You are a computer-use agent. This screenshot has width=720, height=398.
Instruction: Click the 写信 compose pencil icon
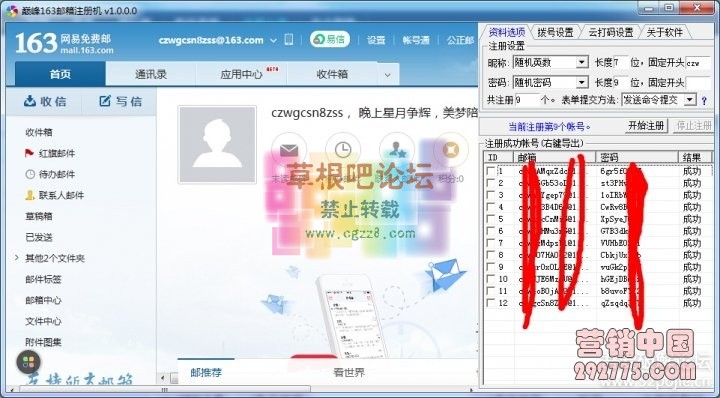pyautogui.click(x=105, y=101)
